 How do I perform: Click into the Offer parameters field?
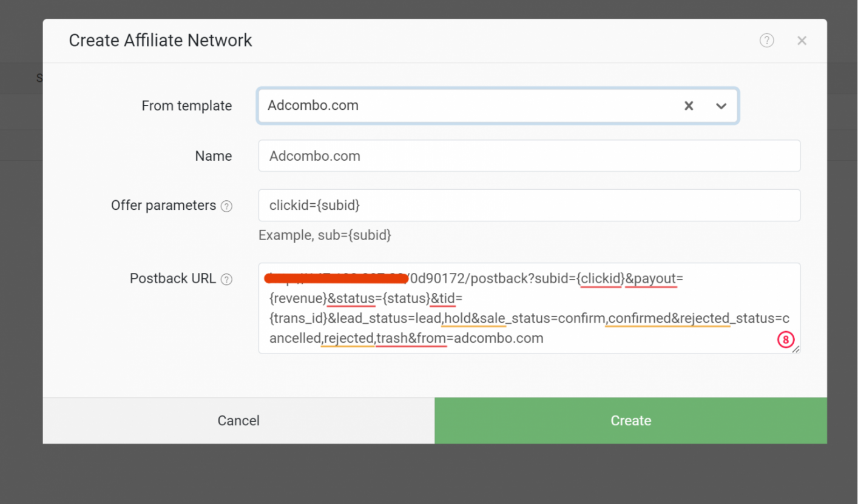pyautogui.click(x=529, y=205)
